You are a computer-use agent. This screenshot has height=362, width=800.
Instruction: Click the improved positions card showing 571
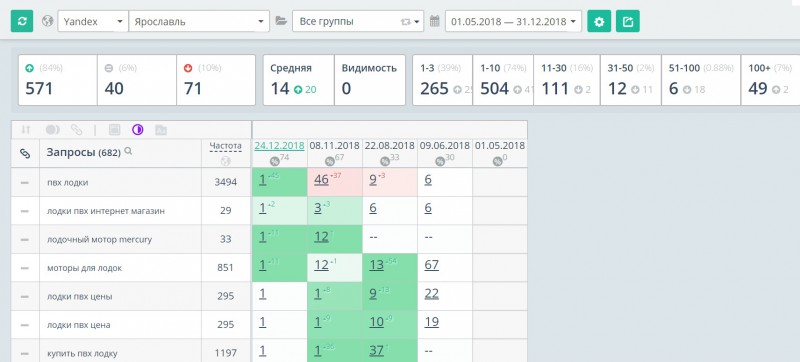[x=58, y=80]
